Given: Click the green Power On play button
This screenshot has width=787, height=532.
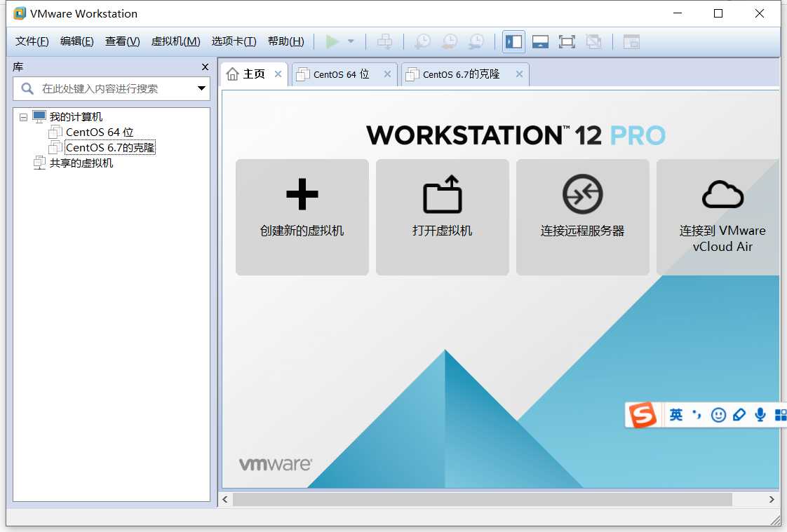Looking at the screenshot, I should click(x=332, y=41).
